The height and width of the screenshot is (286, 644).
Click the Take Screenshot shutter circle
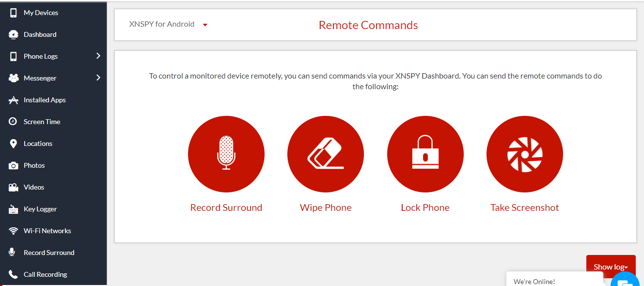525,155
